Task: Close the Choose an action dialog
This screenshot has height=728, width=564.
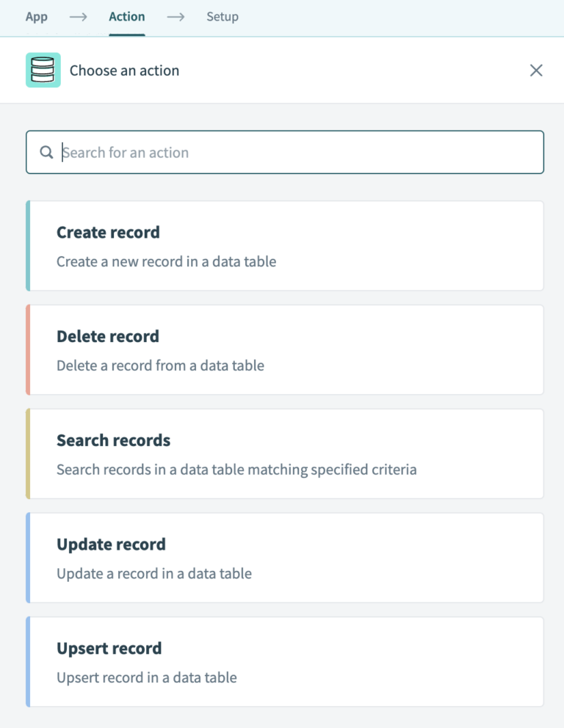Action: 536,70
